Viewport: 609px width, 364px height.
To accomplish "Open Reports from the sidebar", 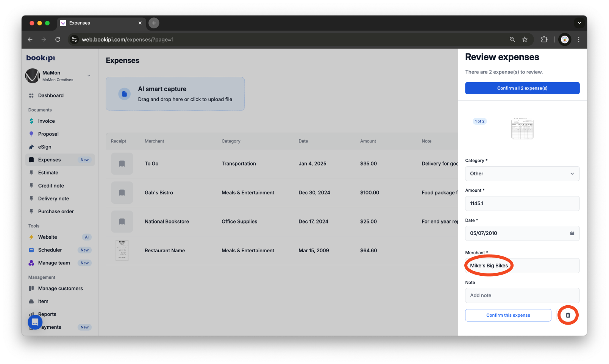I will pyautogui.click(x=47, y=314).
